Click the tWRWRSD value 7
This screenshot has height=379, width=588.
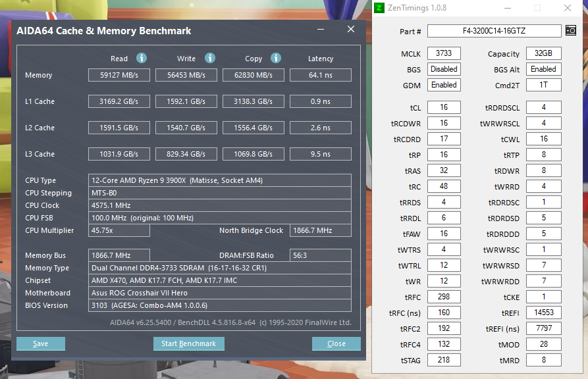point(543,265)
